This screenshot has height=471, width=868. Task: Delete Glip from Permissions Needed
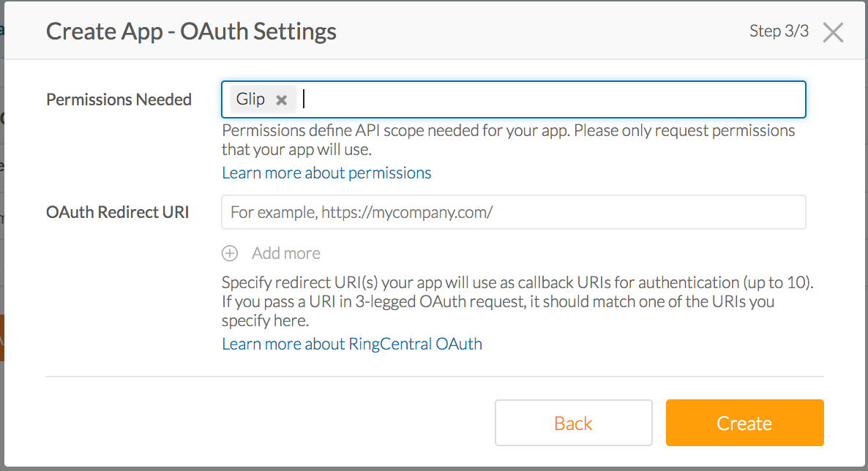coord(283,99)
